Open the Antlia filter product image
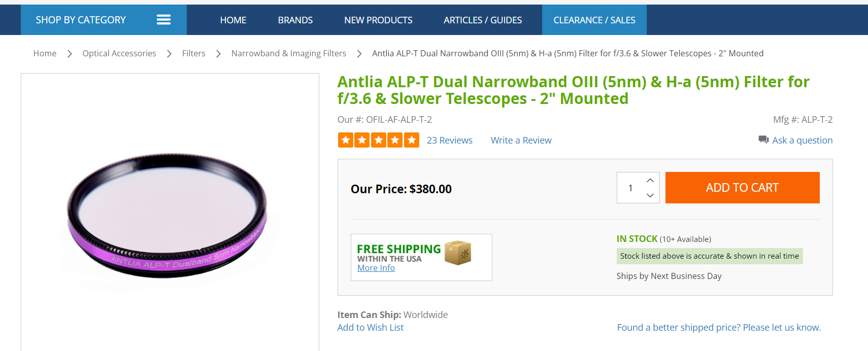The width and height of the screenshot is (868, 351). pyautogui.click(x=170, y=216)
